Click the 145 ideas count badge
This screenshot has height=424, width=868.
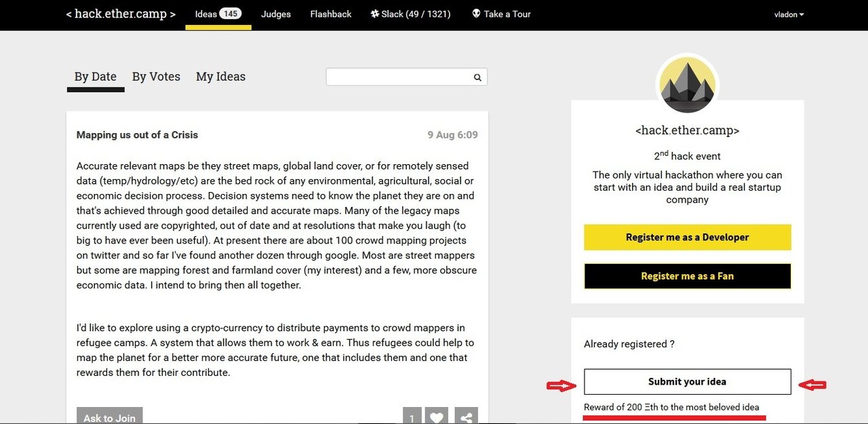coord(231,14)
